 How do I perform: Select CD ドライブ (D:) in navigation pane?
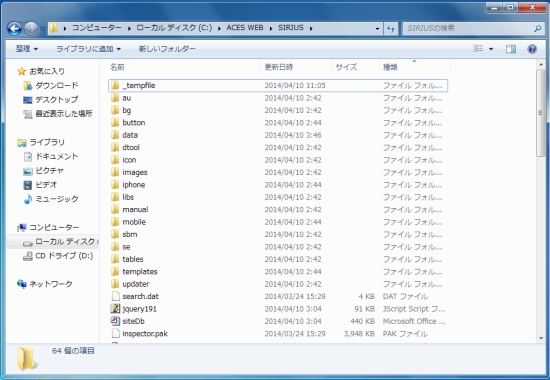(58, 256)
